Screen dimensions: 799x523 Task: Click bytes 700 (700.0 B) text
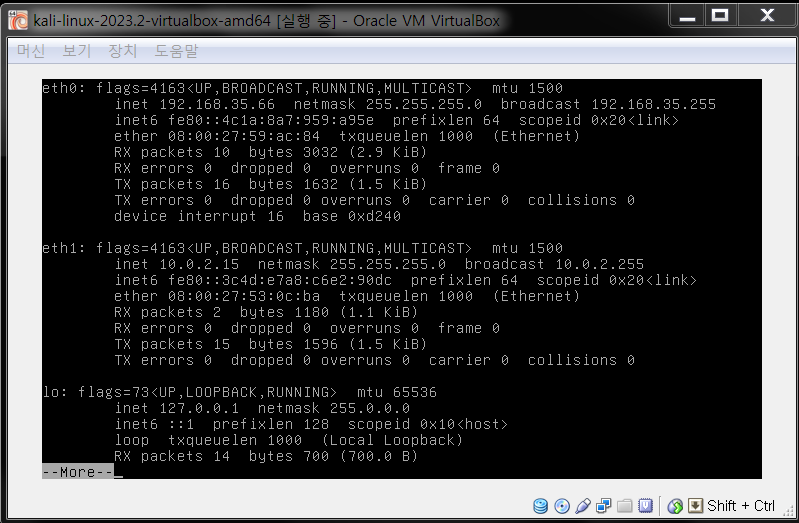[333, 456]
